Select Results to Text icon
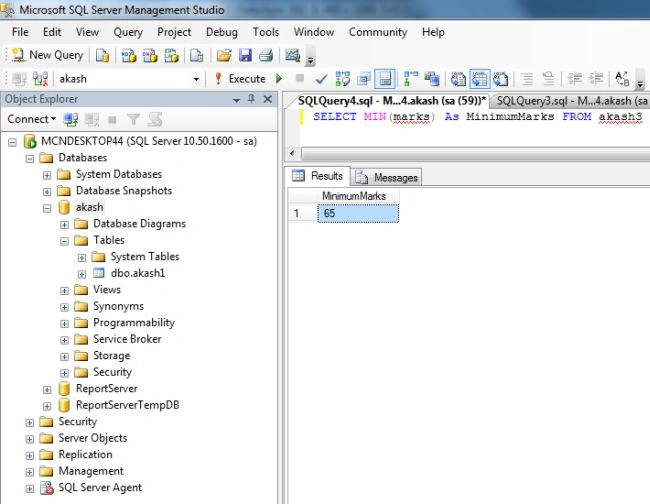 (x=458, y=79)
